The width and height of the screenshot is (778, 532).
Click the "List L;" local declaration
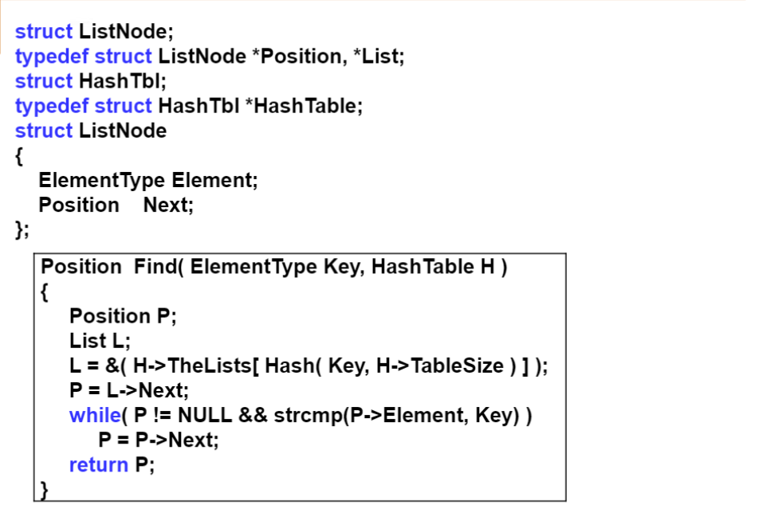(x=100, y=341)
